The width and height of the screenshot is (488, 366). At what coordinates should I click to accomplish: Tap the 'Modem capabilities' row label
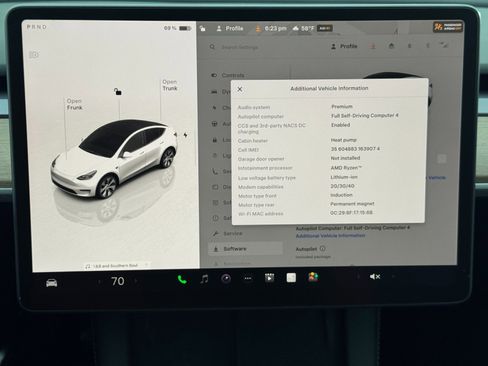[x=261, y=187]
